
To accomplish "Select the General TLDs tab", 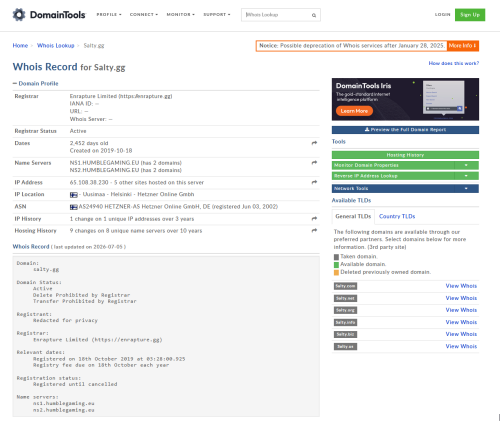I will [353, 216].
